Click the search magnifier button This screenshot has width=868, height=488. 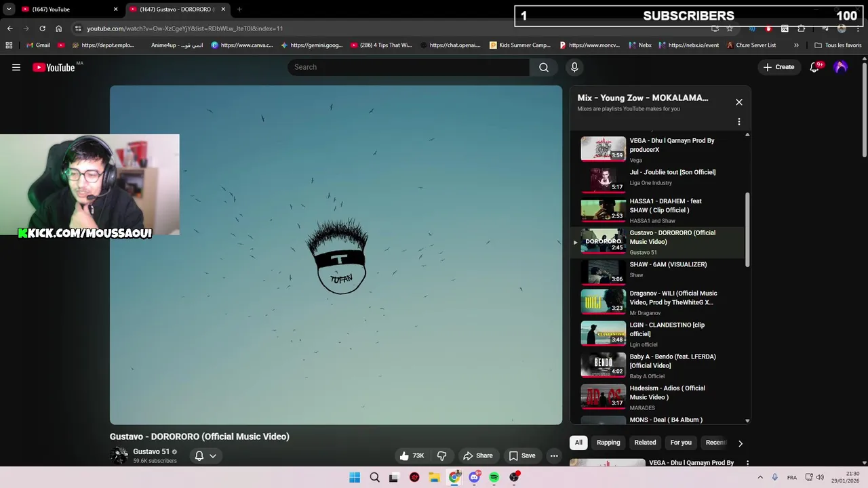(x=544, y=67)
